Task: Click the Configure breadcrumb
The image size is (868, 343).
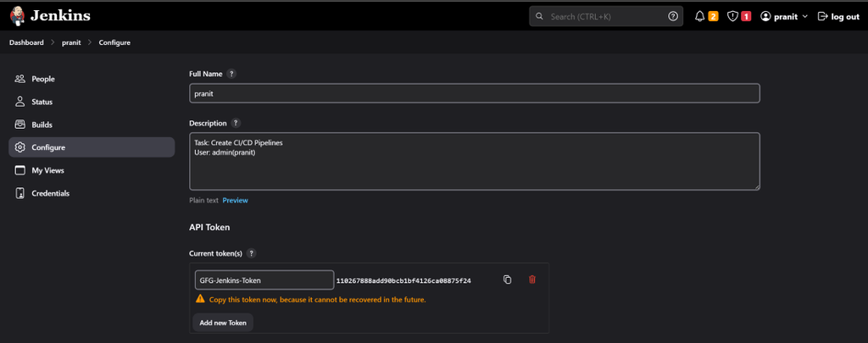Action: 114,42
